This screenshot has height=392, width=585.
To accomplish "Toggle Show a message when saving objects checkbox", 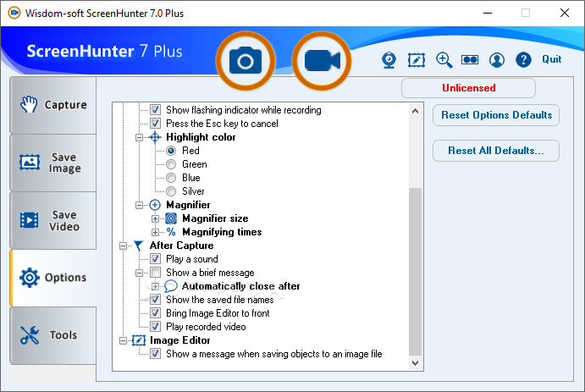I will [155, 354].
